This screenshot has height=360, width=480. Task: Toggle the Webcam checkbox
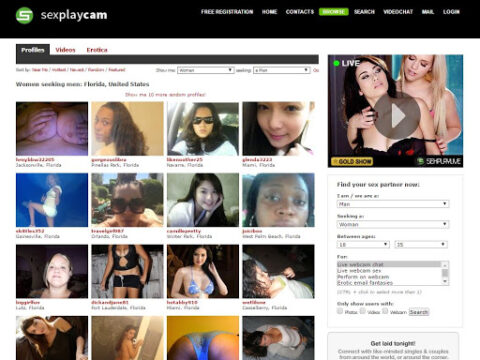click(x=385, y=311)
